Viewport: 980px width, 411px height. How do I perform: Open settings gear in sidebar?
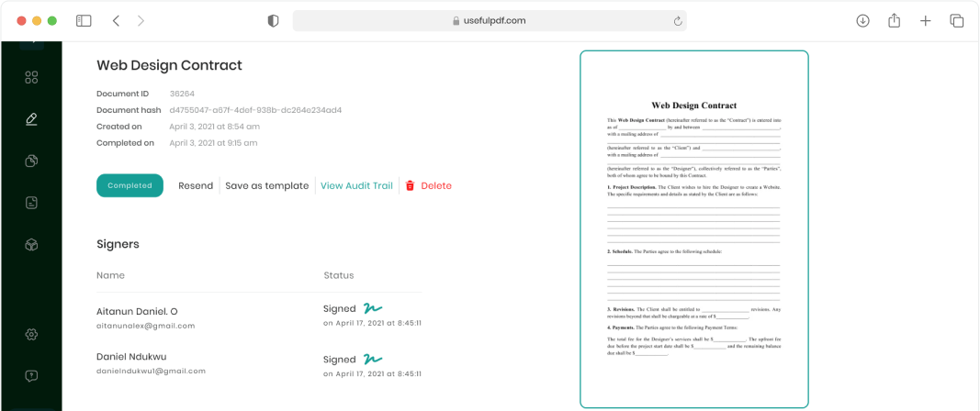31,334
